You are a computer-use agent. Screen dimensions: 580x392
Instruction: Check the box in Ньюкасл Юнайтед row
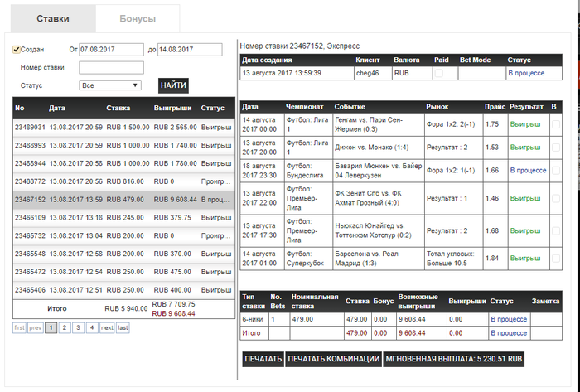click(x=556, y=230)
